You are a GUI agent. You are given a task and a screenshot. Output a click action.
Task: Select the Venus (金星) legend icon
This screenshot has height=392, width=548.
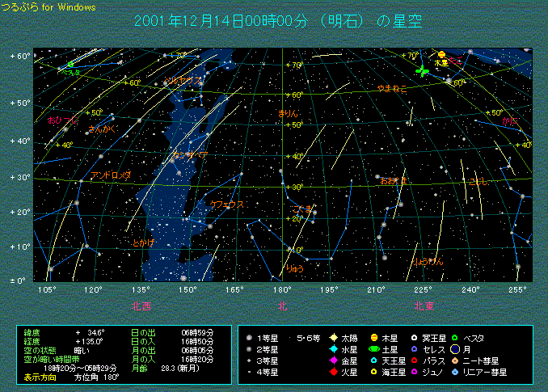tap(333, 360)
